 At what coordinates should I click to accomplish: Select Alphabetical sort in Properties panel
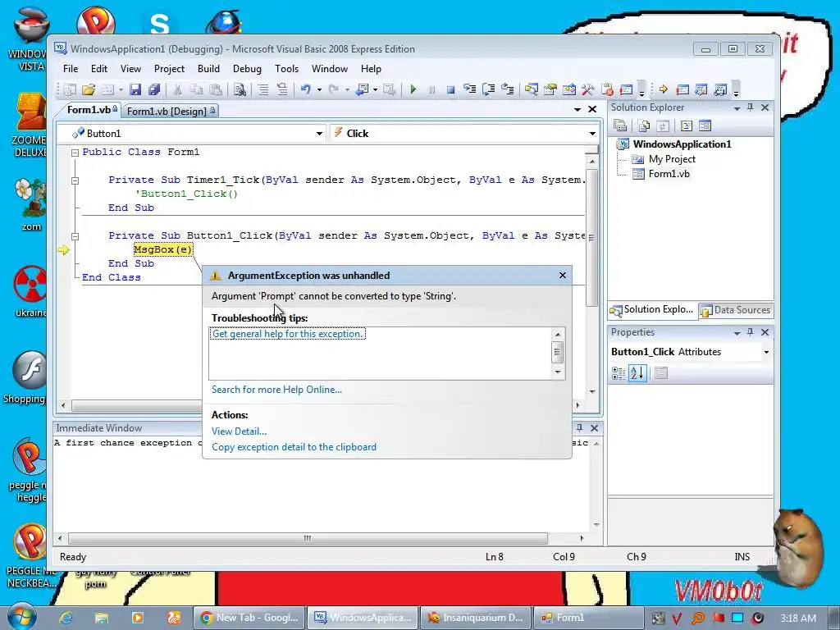pyautogui.click(x=637, y=373)
